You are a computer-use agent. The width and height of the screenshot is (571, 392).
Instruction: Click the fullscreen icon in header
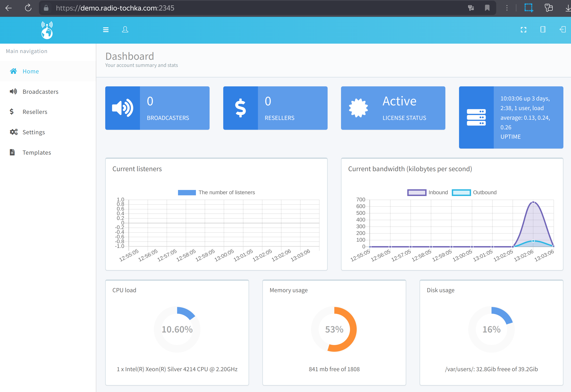click(523, 30)
